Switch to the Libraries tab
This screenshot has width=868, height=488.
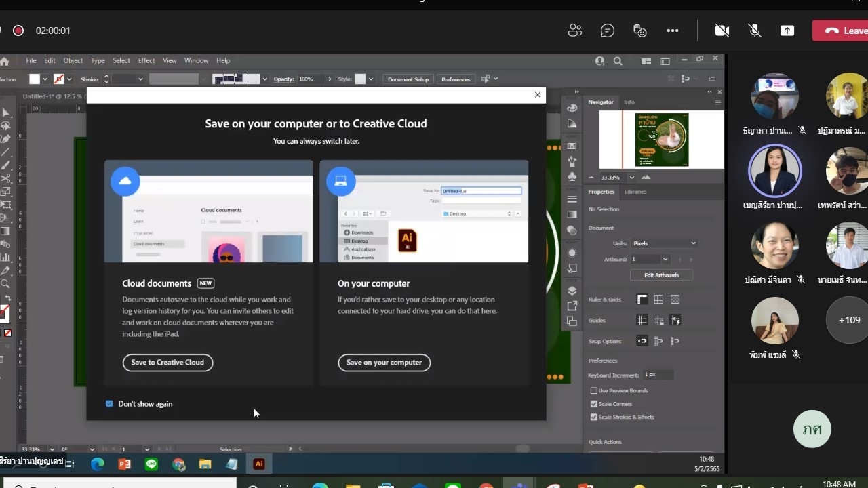click(635, 192)
